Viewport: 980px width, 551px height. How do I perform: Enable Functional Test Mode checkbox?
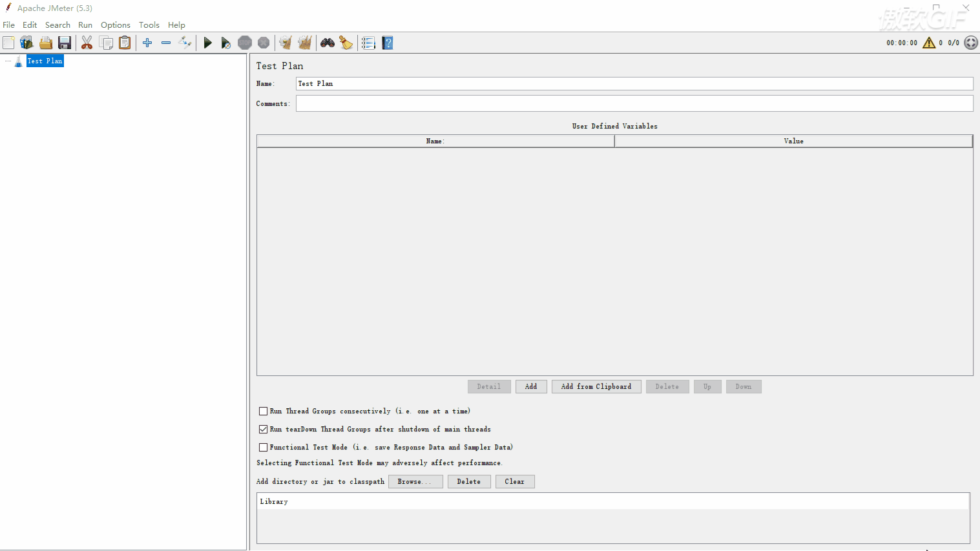[263, 447]
